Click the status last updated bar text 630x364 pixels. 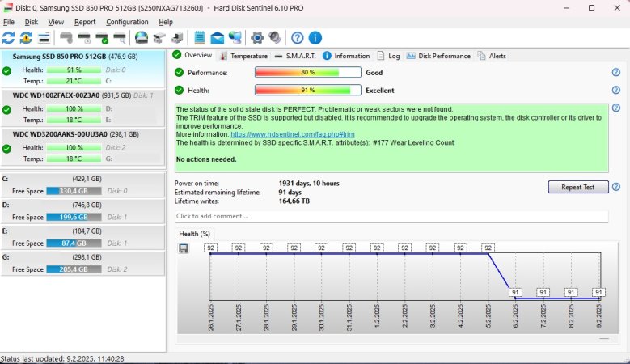tap(62, 358)
